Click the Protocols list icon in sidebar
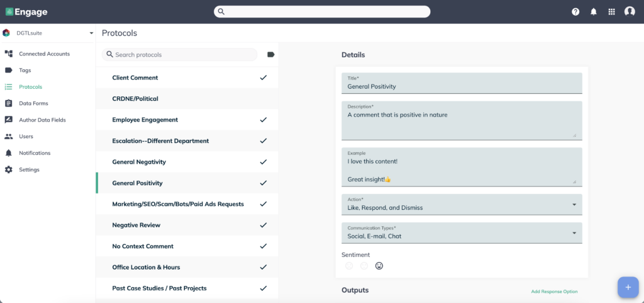 coord(9,87)
